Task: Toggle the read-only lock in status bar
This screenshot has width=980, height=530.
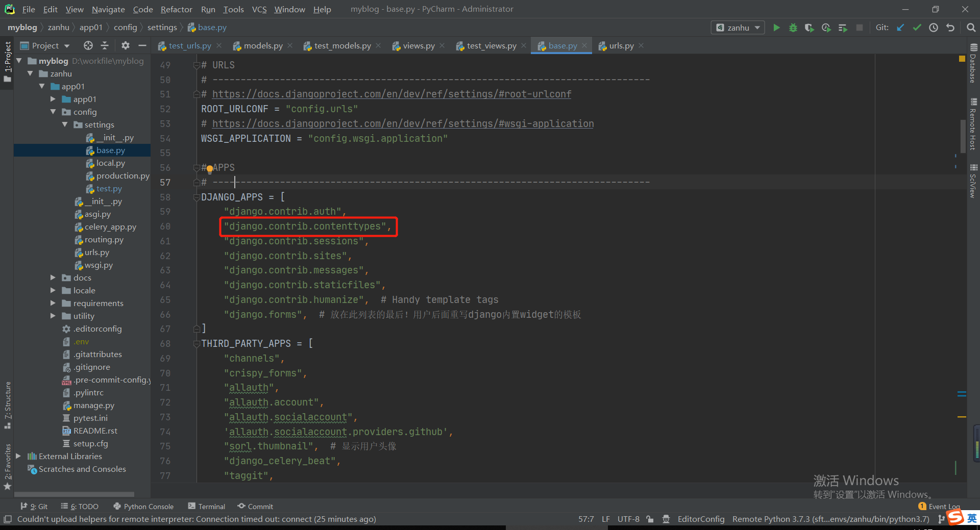Action: (650, 519)
